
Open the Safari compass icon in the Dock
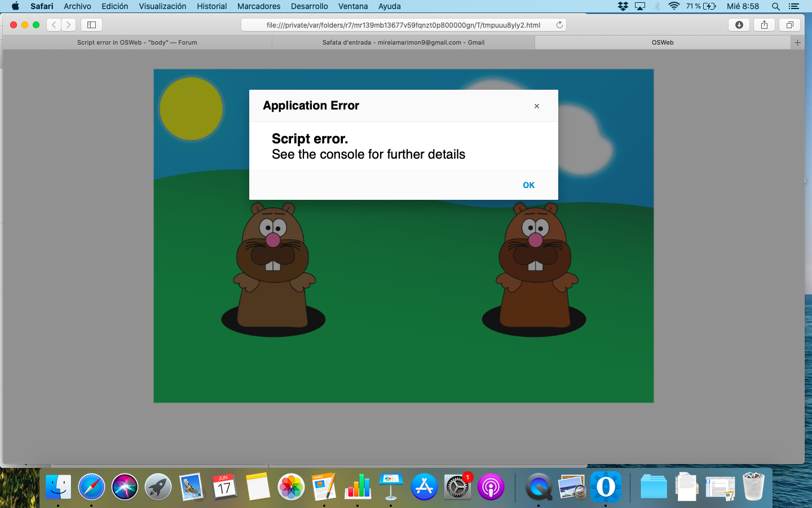(x=91, y=487)
